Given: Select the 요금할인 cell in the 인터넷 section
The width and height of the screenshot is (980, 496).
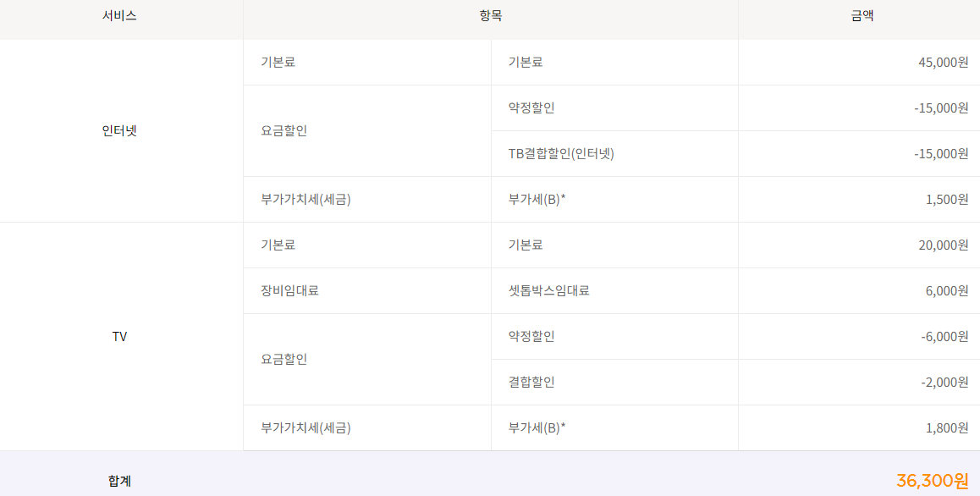Looking at the screenshot, I should pyautogui.click(x=284, y=131).
